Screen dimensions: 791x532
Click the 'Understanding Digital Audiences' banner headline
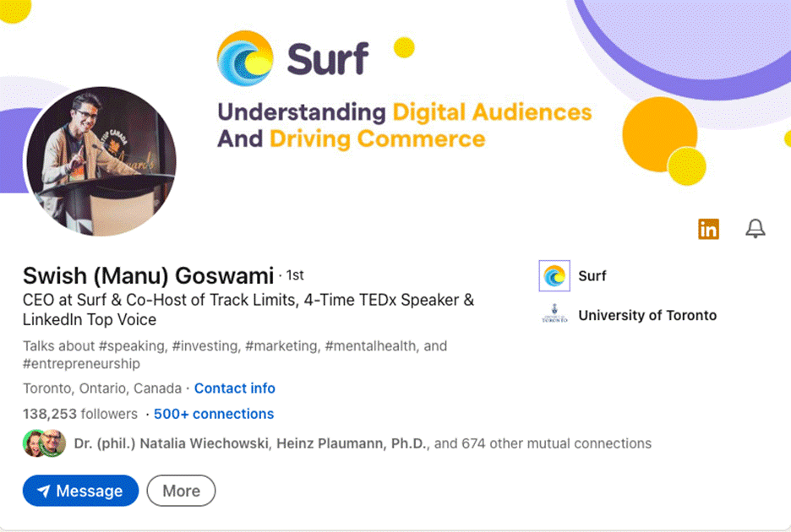pyautogui.click(x=404, y=125)
